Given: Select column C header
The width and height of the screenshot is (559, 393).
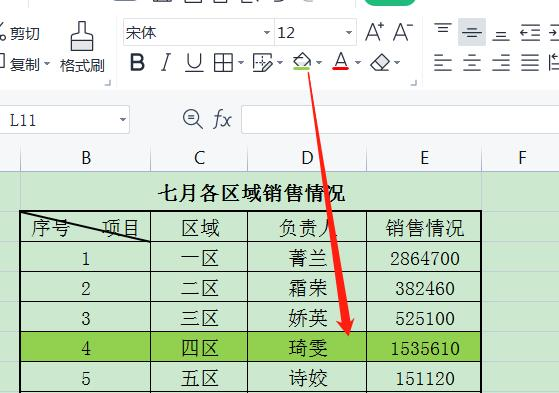Looking at the screenshot, I should (x=199, y=158).
